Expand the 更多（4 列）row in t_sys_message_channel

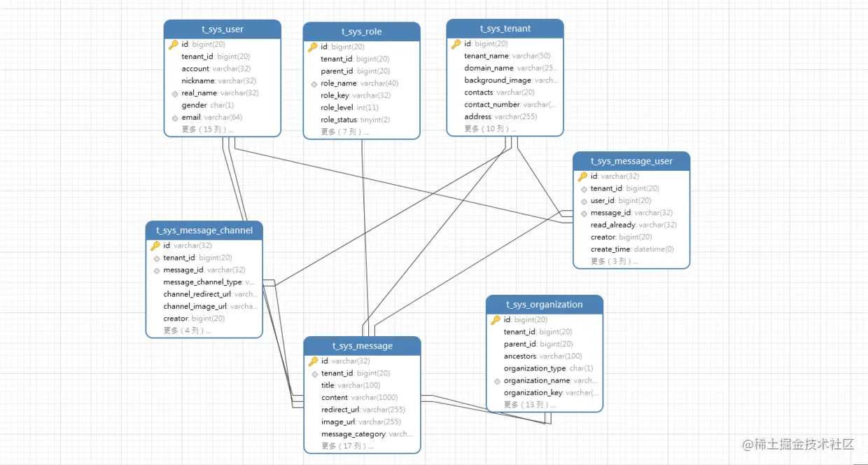[187, 331]
